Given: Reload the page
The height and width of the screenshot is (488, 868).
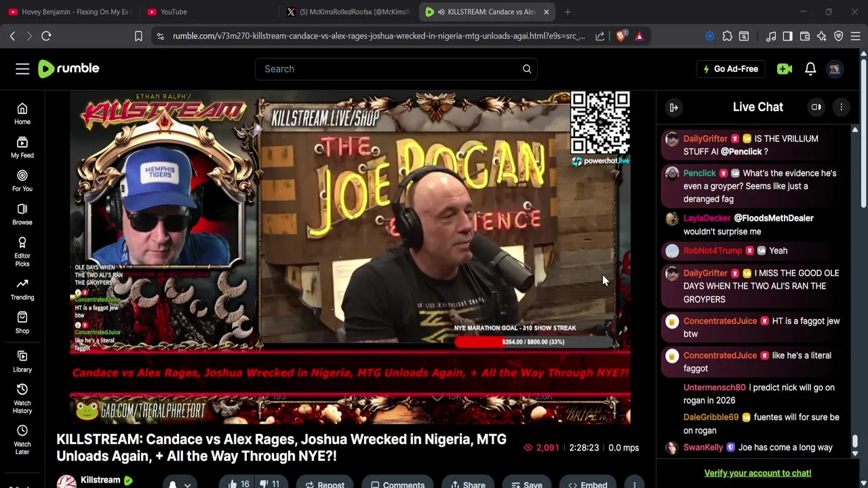Looking at the screenshot, I should pyautogui.click(x=46, y=36).
